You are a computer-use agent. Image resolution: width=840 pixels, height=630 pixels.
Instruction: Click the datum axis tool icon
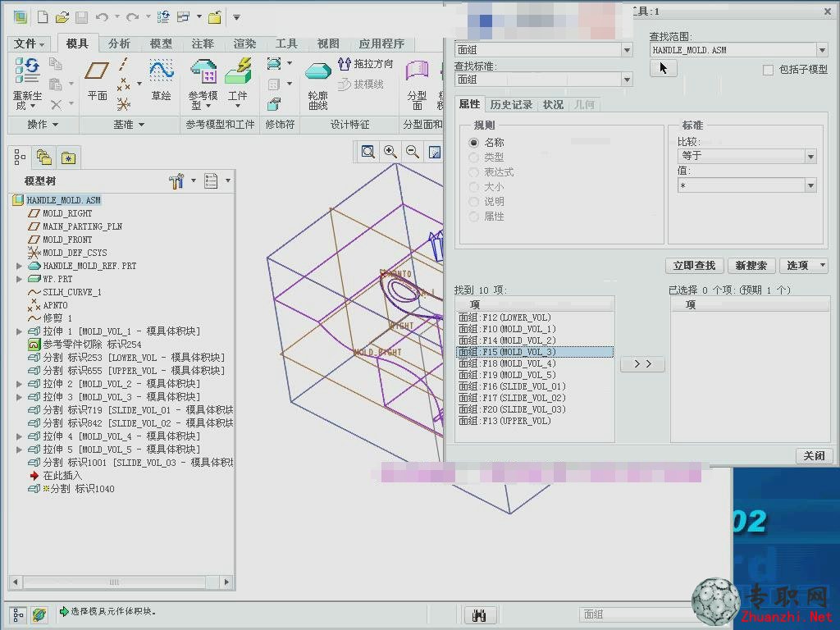click(123, 64)
